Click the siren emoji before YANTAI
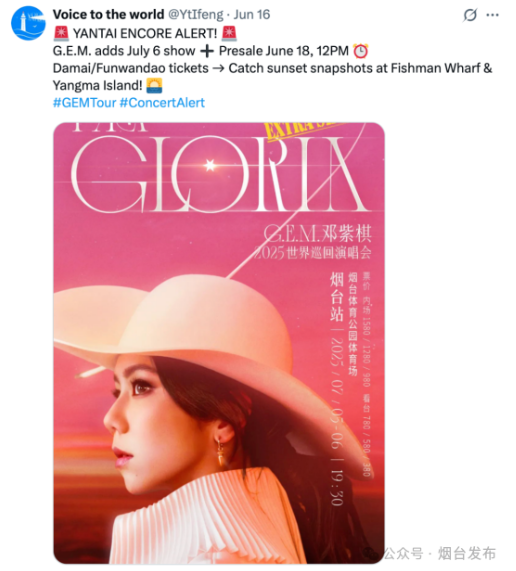The width and height of the screenshot is (516, 571). (61, 33)
